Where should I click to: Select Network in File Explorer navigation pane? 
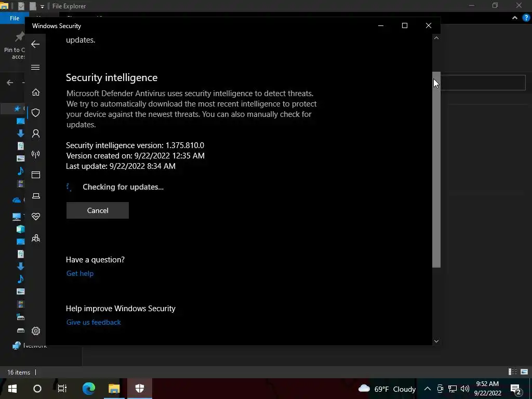click(30, 345)
